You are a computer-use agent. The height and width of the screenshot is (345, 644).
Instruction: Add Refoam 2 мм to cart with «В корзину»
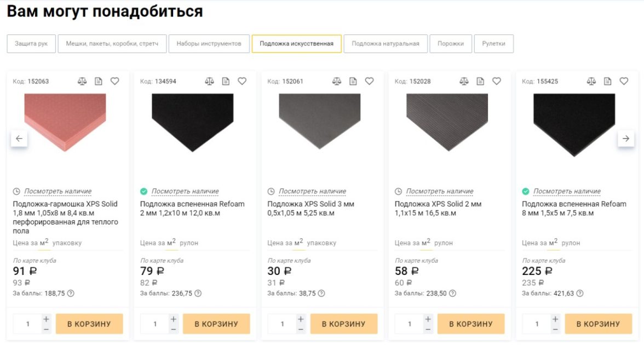click(x=216, y=324)
